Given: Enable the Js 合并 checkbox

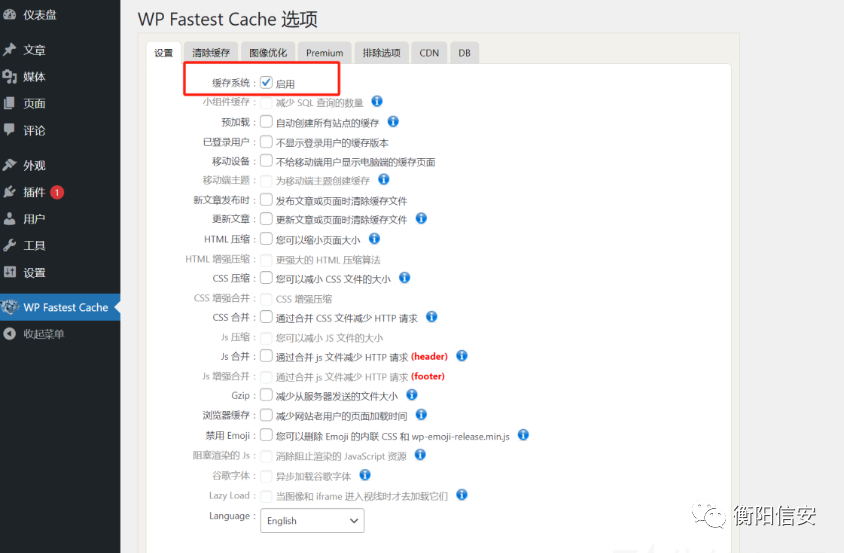Looking at the screenshot, I should tap(266, 356).
